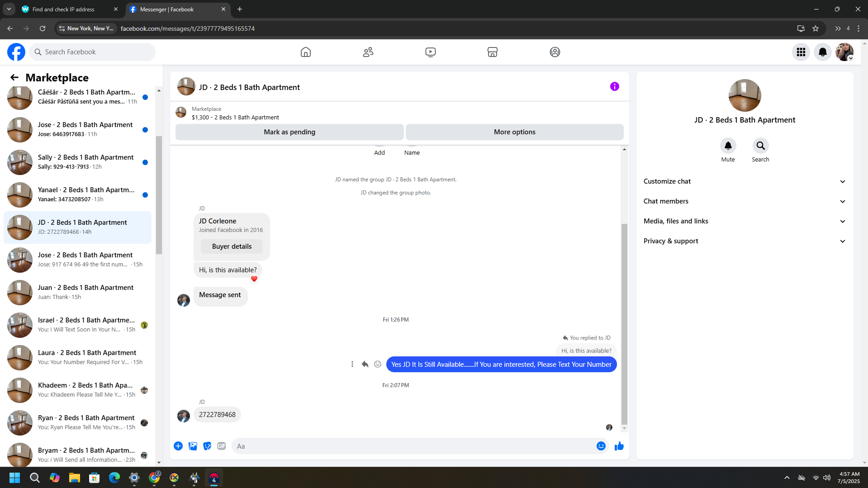Click the Search Facebook field
Image resolution: width=868 pixels, height=488 pixels.
93,52
